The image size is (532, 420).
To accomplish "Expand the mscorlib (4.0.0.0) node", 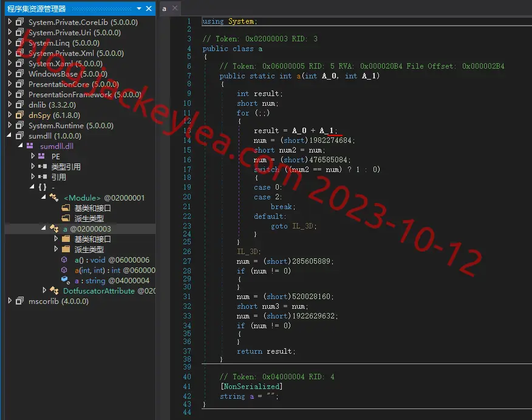I will click(x=10, y=301).
